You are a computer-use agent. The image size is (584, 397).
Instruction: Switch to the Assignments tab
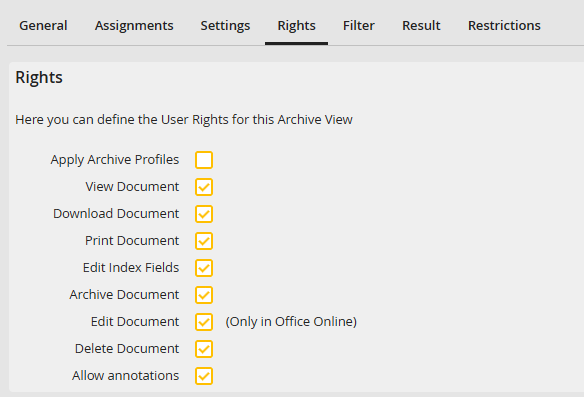[x=134, y=25]
